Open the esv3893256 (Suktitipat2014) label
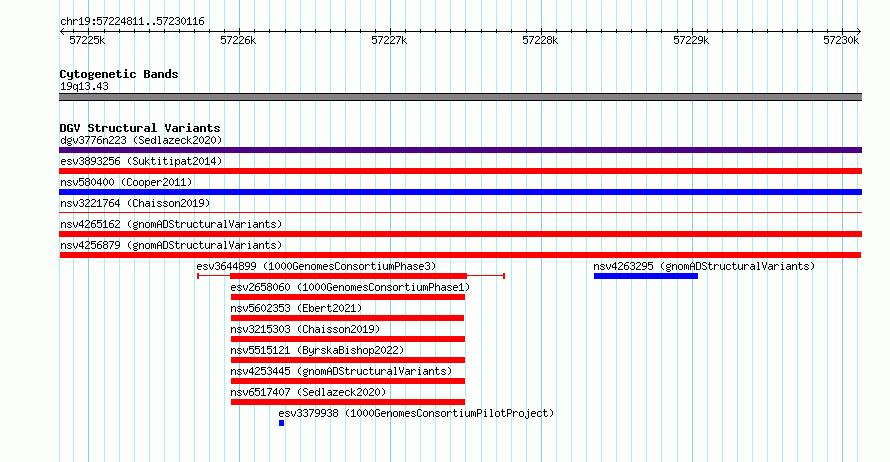Image resolution: width=890 pixels, height=462 pixels. pos(141,161)
